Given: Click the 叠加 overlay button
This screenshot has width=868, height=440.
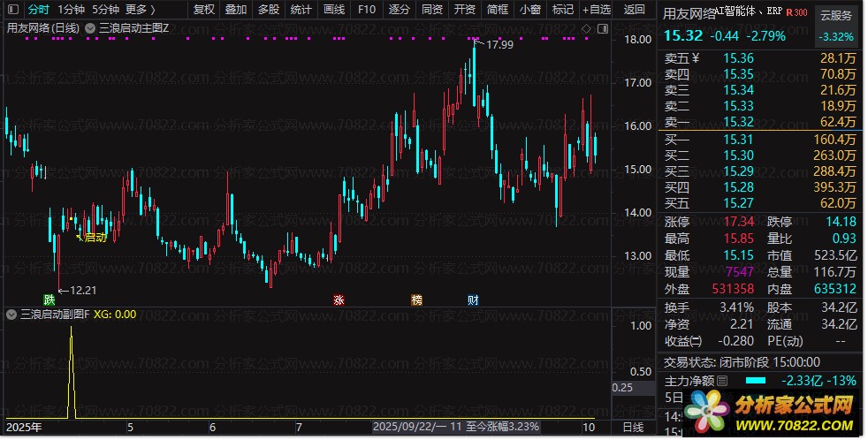Looking at the screenshot, I should pos(236,10).
